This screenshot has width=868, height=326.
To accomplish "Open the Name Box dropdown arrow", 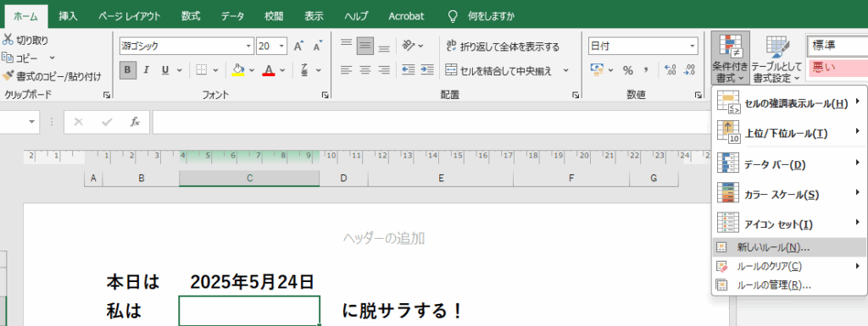I will point(31,122).
